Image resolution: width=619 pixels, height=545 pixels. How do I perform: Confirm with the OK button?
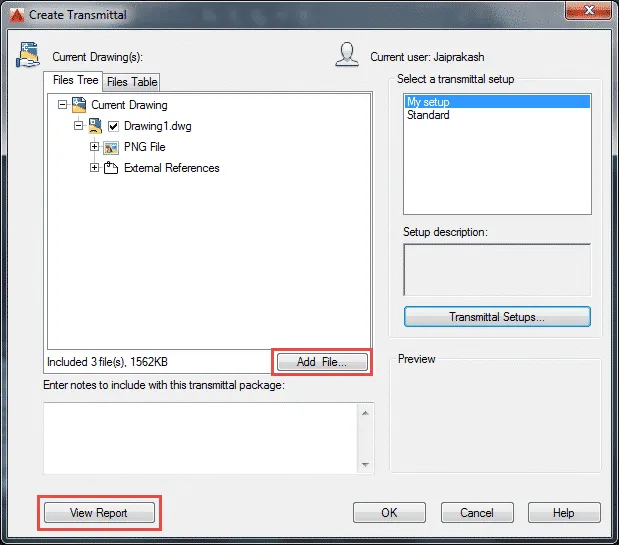pyautogui.click(x=389, y=512)
